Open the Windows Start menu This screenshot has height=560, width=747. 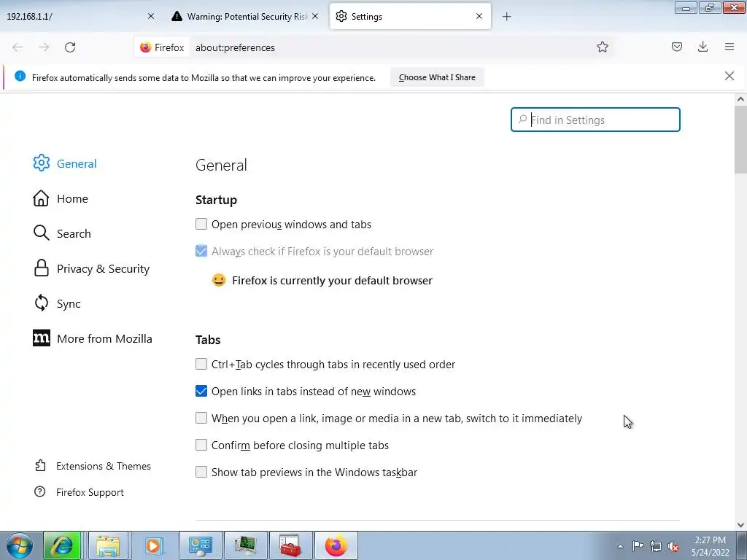pyautogui.click(x=20, y=545)
